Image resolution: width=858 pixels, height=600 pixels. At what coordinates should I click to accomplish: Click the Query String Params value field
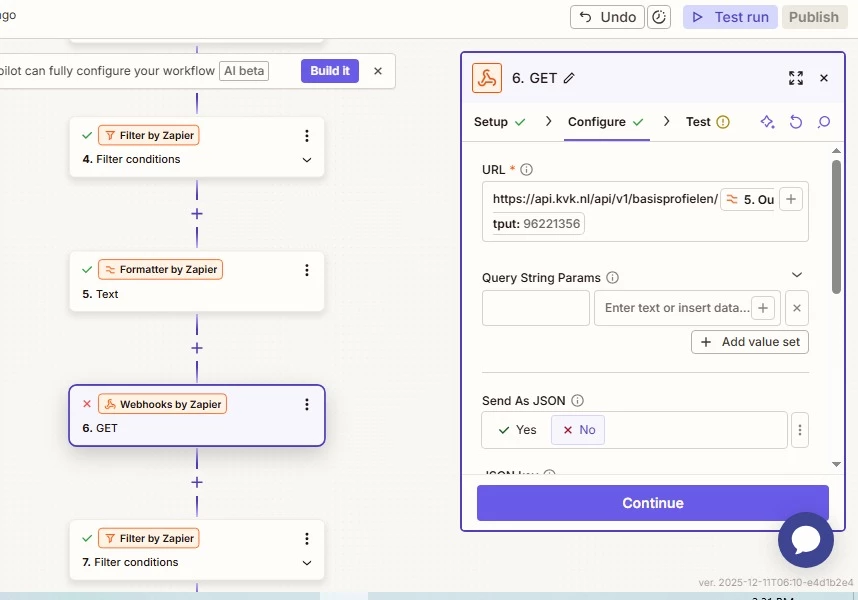click(687, 308)
